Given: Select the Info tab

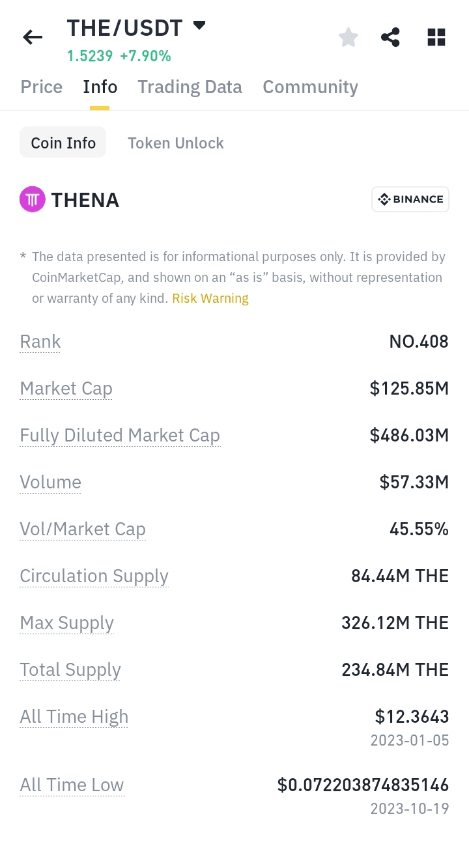Looking at the screenshot, I should click(100, 87).
